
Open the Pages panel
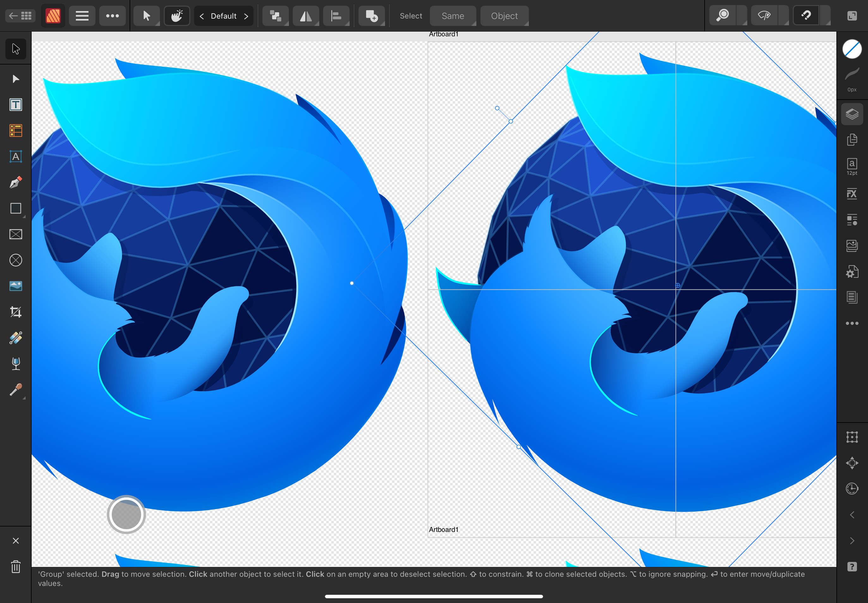[x=852, y=140]
